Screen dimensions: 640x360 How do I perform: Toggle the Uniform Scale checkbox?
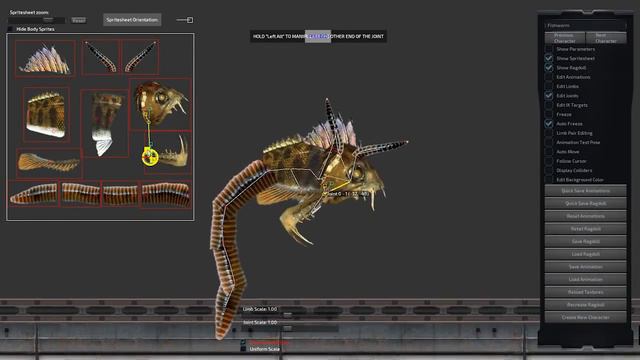[243, 349]
